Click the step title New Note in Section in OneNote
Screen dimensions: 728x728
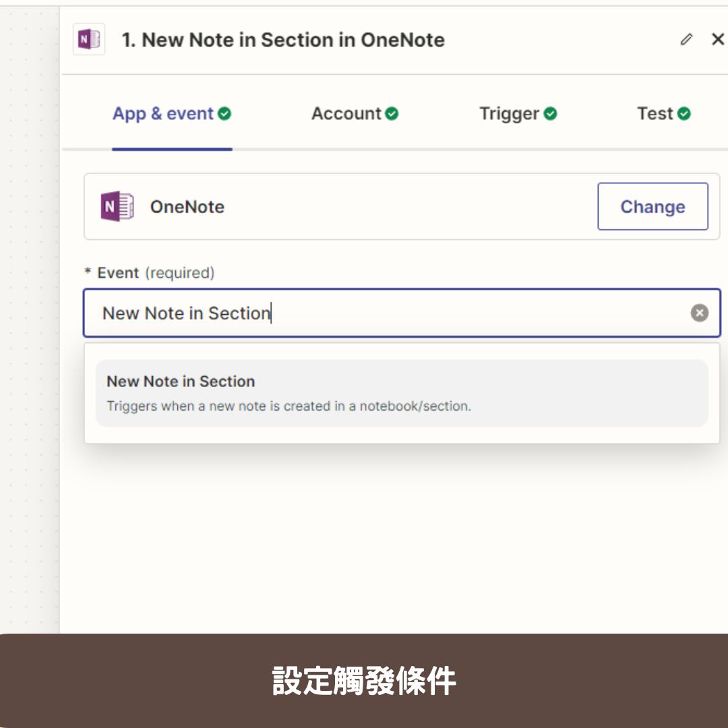pos(282,39)
